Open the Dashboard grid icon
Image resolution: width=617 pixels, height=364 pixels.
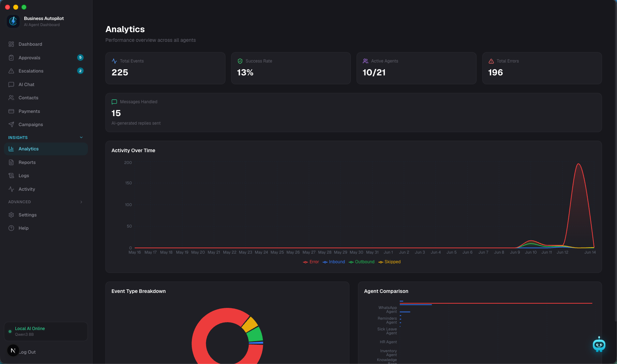click(11, 44)
